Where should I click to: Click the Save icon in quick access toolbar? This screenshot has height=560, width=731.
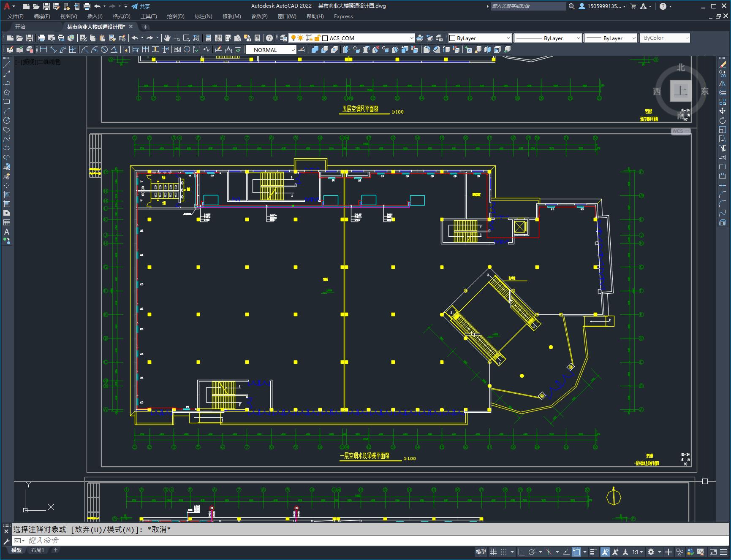click(46, 6)
